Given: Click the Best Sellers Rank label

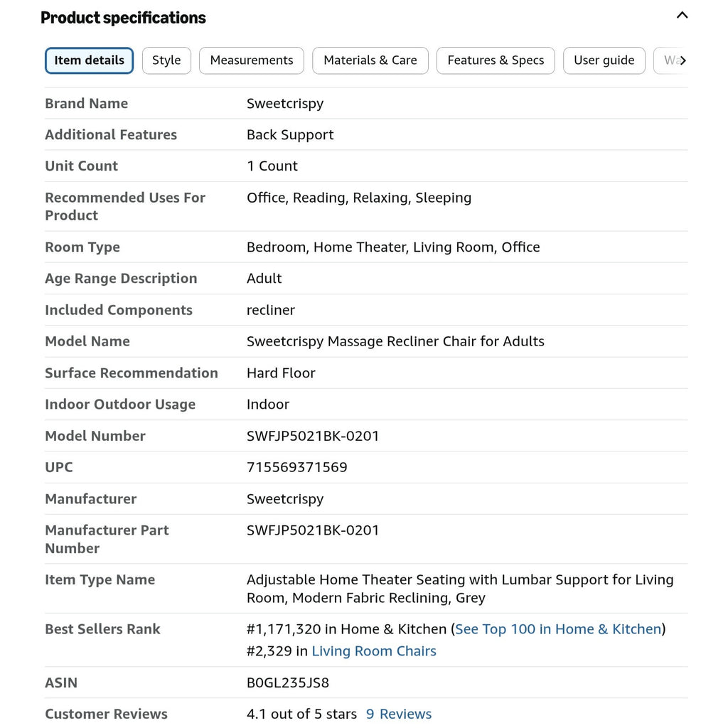Looking at the screenshot, I should click(x=102, y=629).
